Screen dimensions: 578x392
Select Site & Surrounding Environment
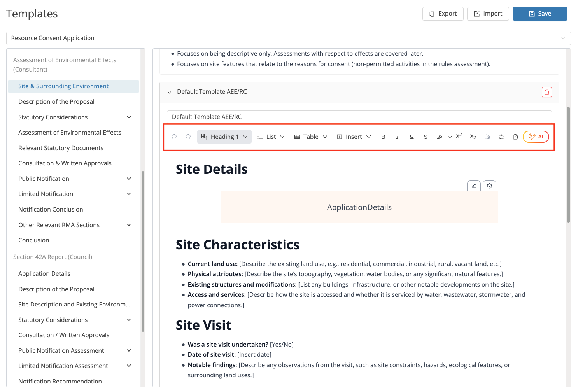(74, 86)
